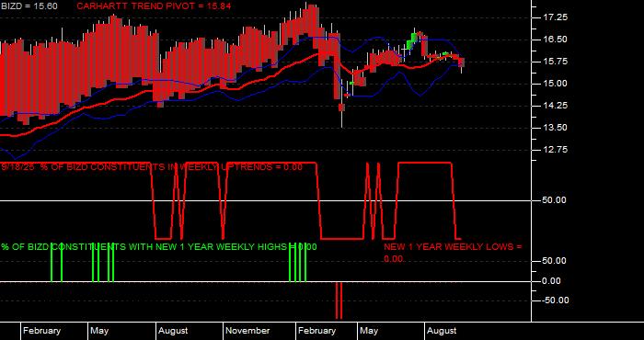The height and width of the screenshot is (340, 644).
Task: Click the new 1 year weekly highs caption
Action: (159, 247)
